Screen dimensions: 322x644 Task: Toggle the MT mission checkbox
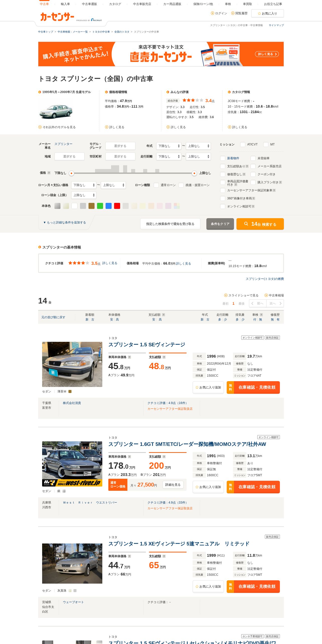(266, 144)
